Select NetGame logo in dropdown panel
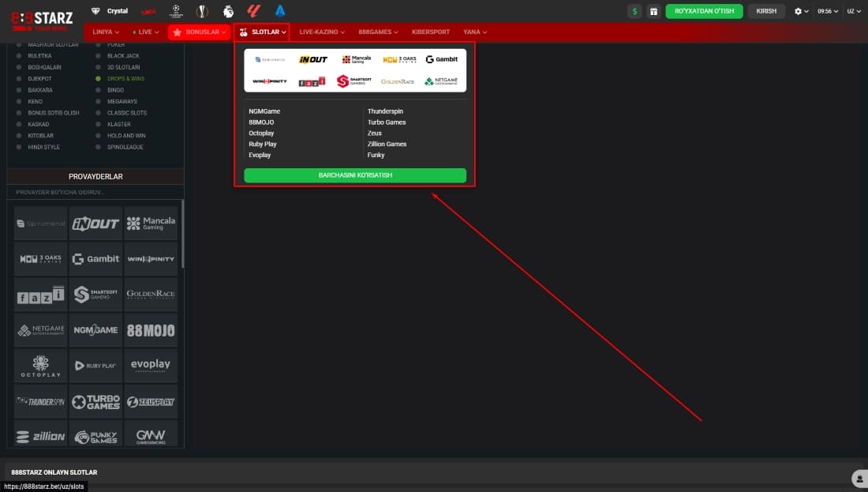Image resolution: width=868 pixels, height=492 pixels. tap(441, 81)
